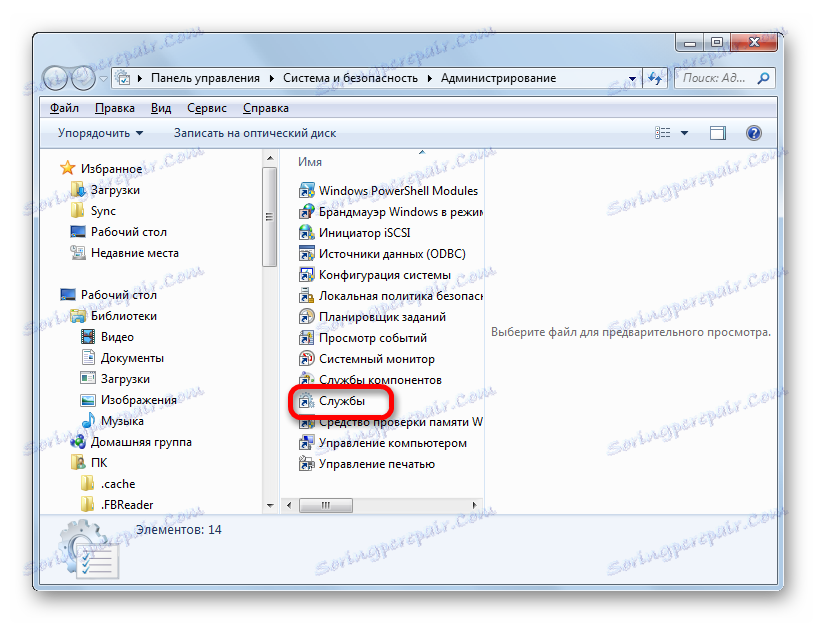Click the help question mark icon
This screenshot has height=624, width=817.
pos(753,133)
